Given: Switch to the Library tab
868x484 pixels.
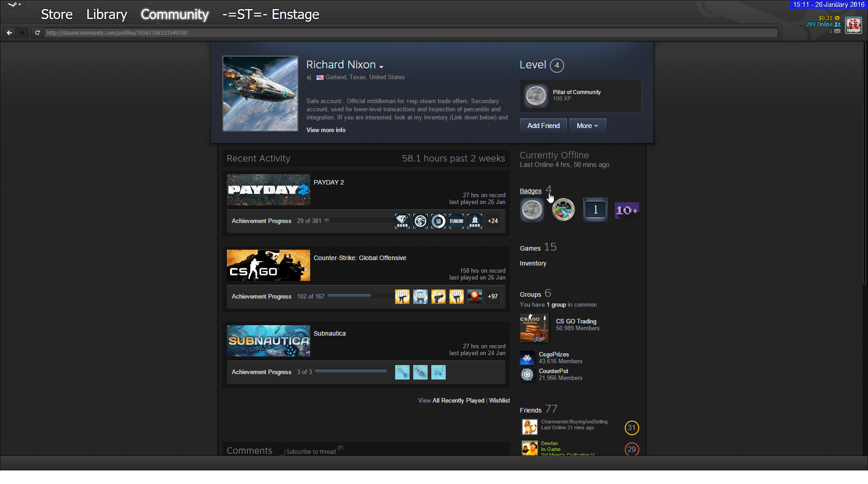Looking at the screenshot, I should coord(107,14).
